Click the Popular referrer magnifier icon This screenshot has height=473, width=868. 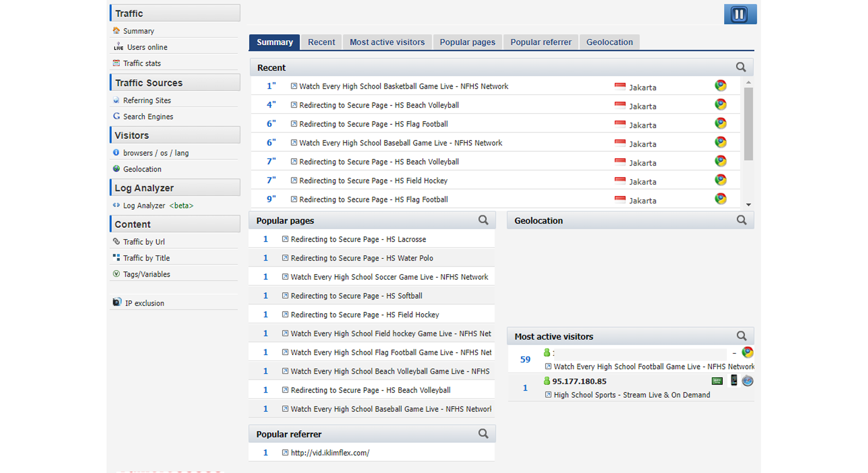tap(483, 434)
